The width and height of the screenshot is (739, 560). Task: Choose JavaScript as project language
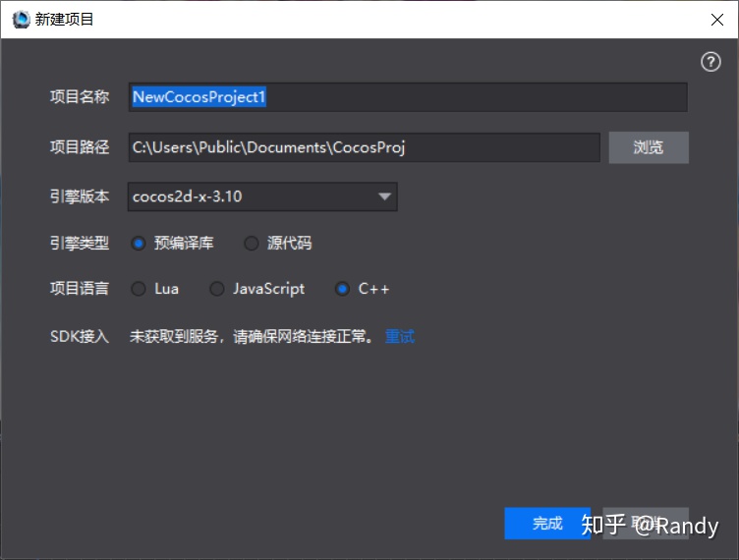tap(216, 288)
